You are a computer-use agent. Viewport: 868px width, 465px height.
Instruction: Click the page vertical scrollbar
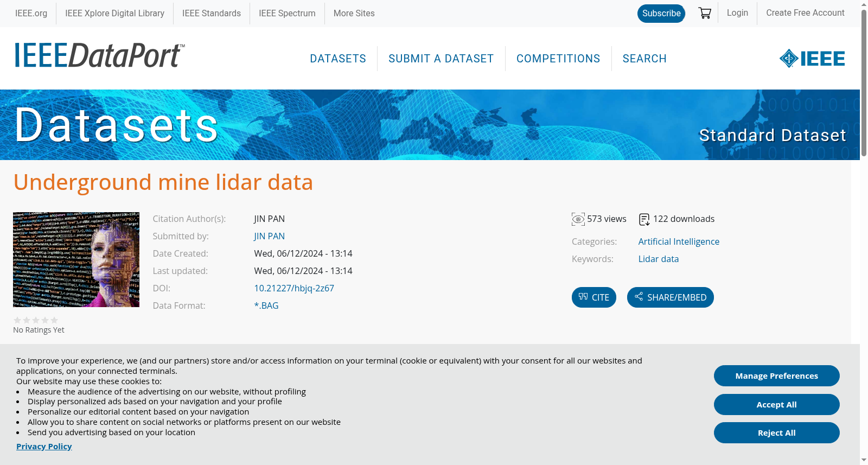pyautogui.click(x=864, y=84)
